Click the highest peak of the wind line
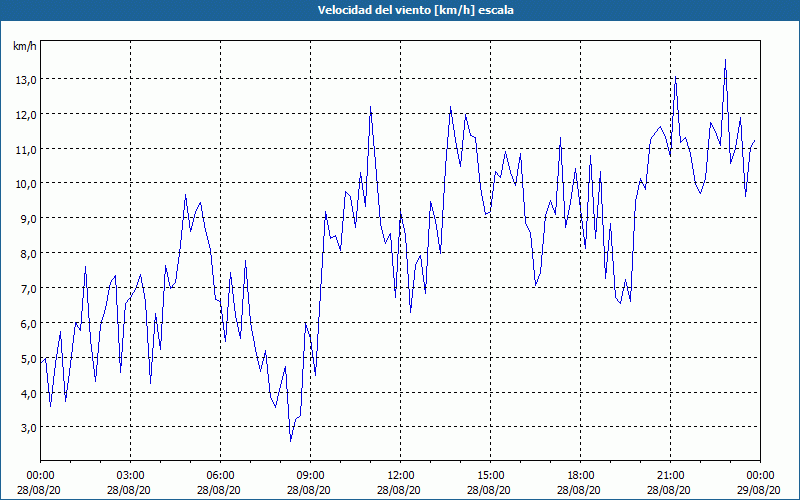Image resolution: width=800 pixels, height=500 pixels. pos(726,60)
